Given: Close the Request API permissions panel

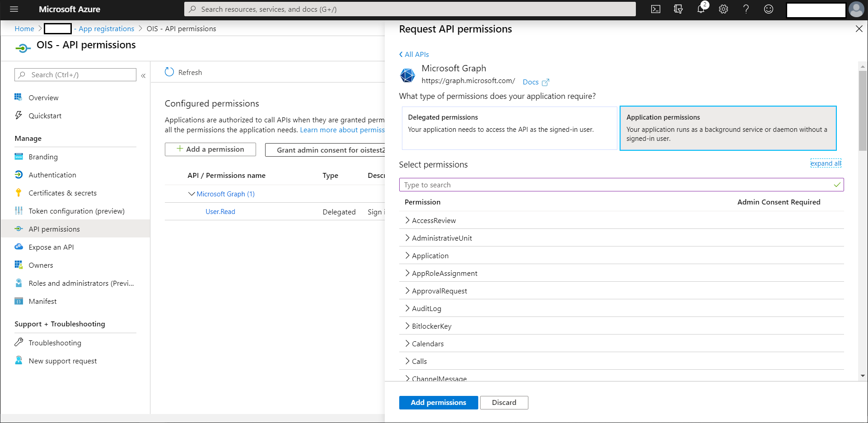Looking at the screenshot, I should tap(859, 29).
